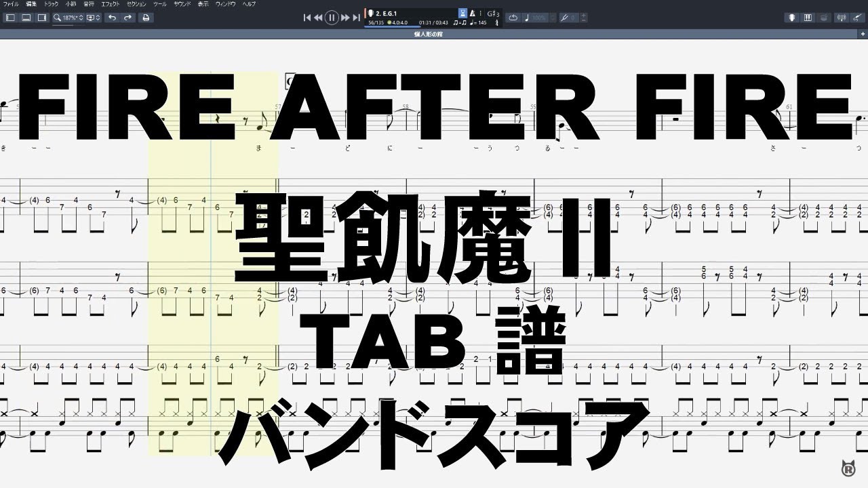Adjust the transpose plus/minus stepper
The image size is (868, 488).
(584, 18)
